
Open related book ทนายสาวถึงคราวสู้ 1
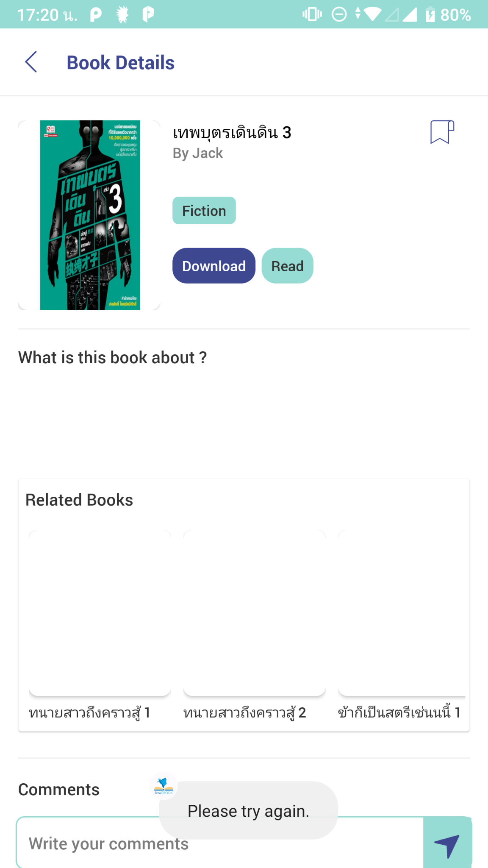pos(100,613)
